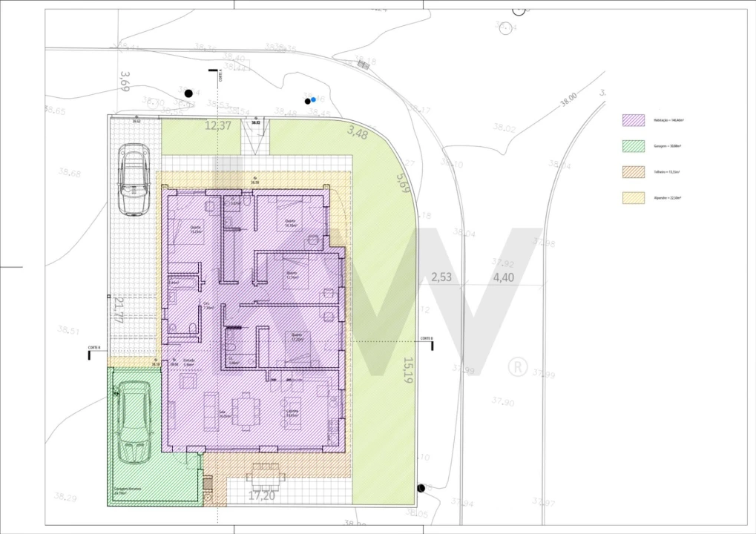Viewport: 756px width, 534px height.
Task: Click the 4,40 road width dimension
Action: pyautogui.click(x=503, y=277)
